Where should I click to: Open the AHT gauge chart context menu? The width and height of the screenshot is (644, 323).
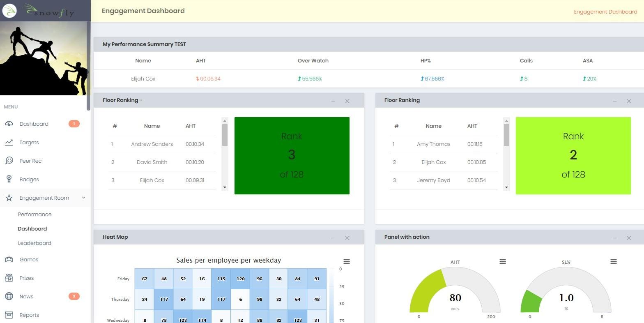503,262
